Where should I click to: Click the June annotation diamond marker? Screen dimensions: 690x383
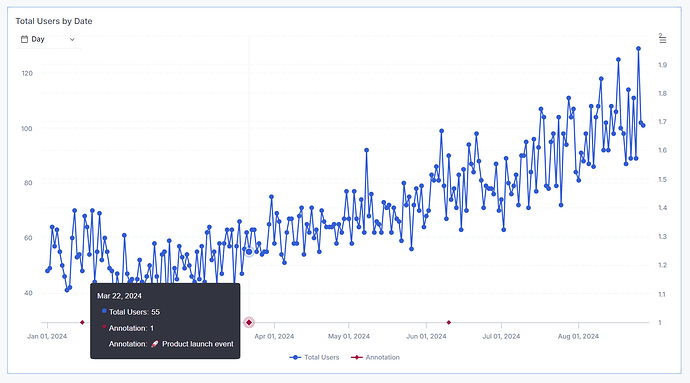449,323
